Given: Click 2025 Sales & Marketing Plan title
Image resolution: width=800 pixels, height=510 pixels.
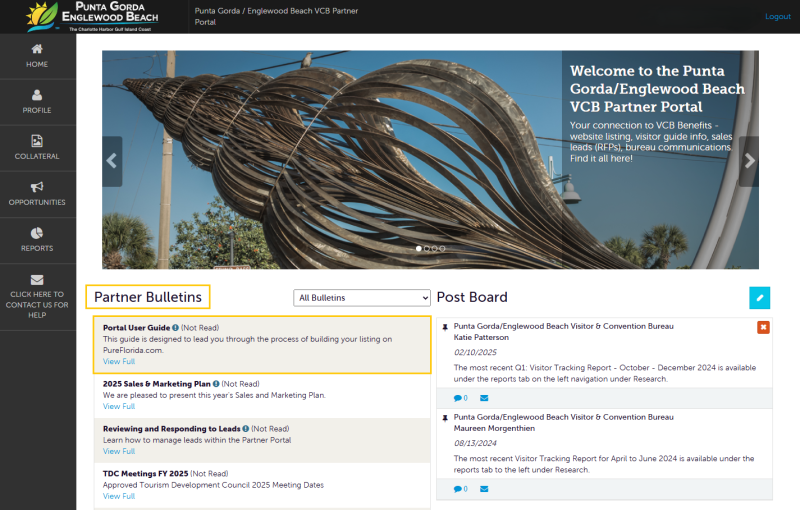Looking at the screenshot, I should pyautogui.click(x=157, y=384).
